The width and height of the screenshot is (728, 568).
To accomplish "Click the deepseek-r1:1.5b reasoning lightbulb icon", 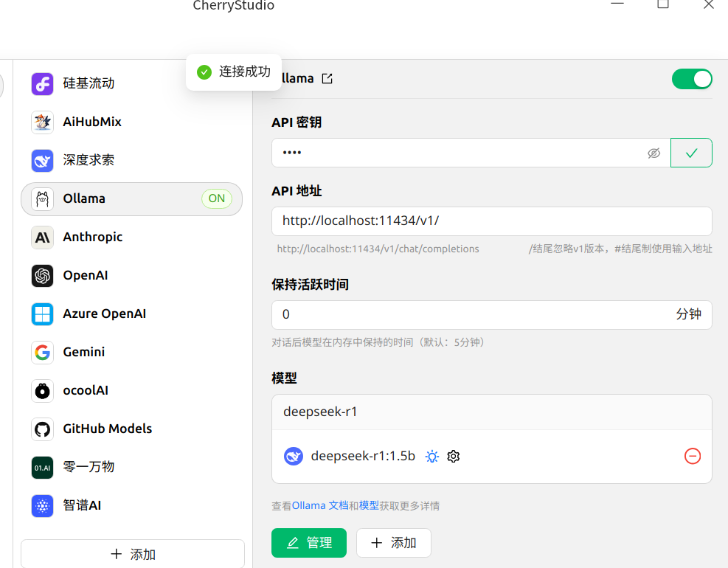I will pos(431,457).
